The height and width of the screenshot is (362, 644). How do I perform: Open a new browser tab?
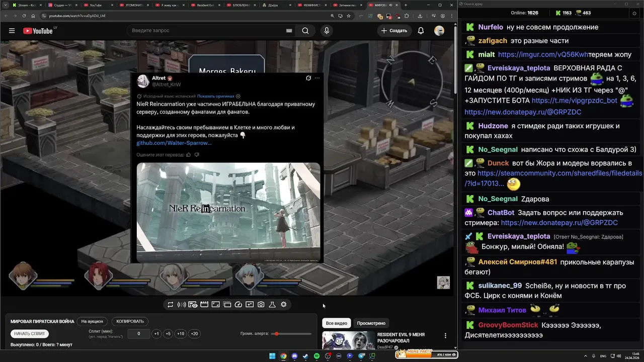click(x=406, y=5)
